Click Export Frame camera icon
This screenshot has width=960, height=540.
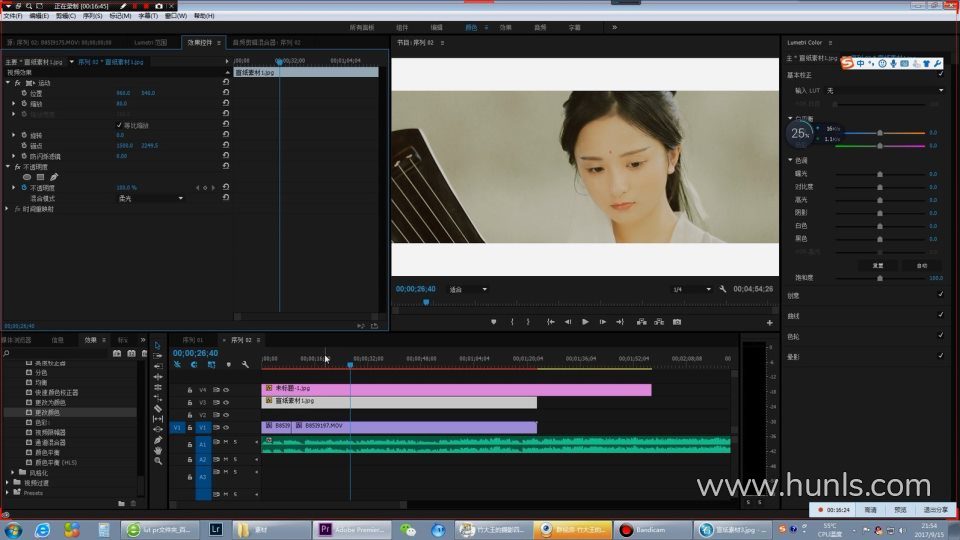pos(677,322)
